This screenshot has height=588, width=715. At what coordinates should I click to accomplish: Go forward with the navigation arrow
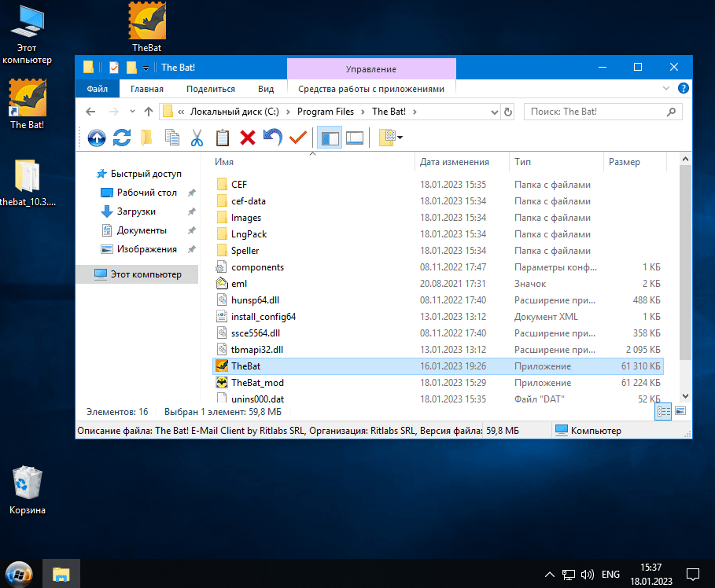pos(113,112)
